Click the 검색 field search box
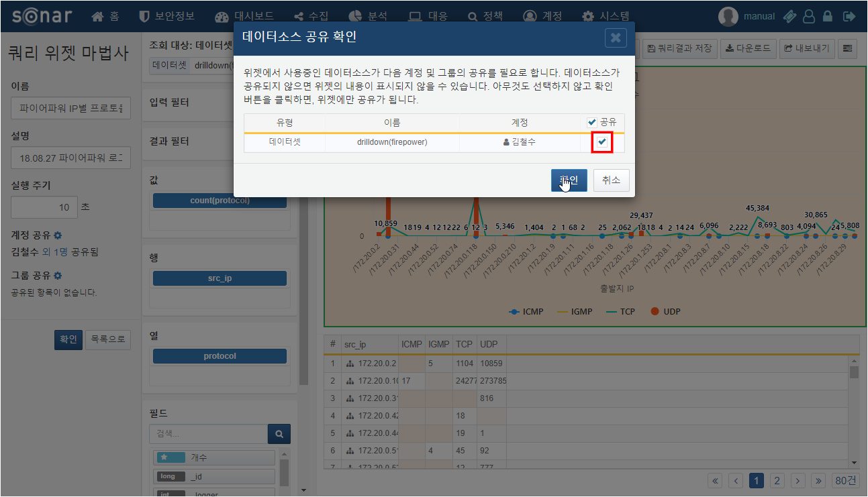 (x=208, y=435)
